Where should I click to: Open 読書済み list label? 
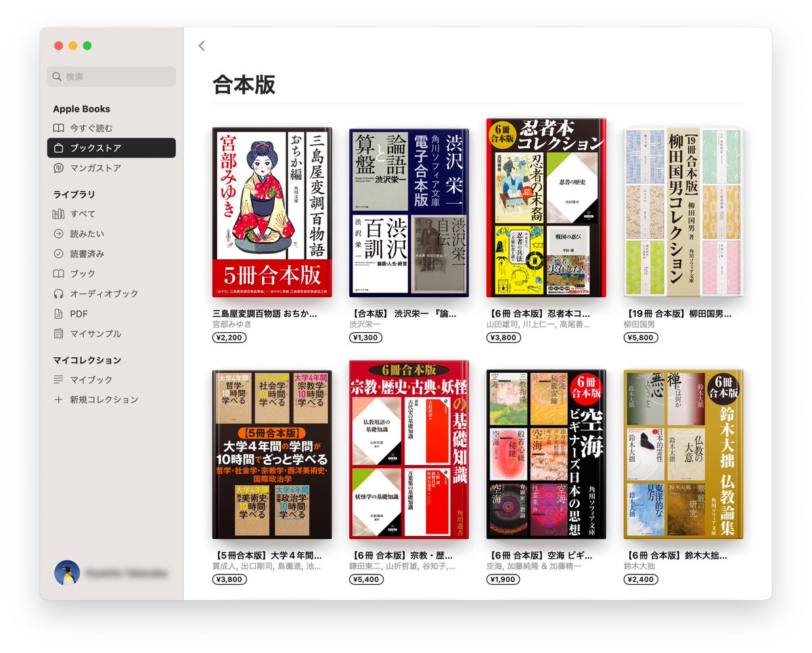click(87, 254)
